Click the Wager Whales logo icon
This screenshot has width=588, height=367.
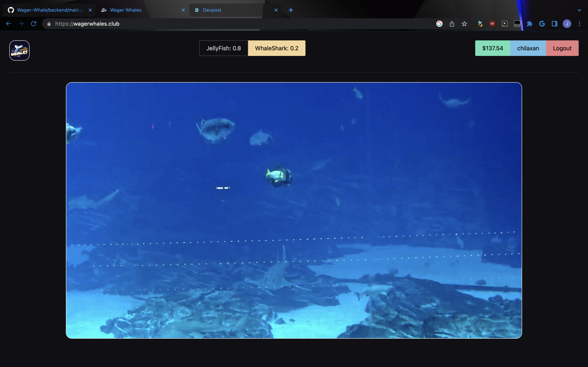pos(19,50)
